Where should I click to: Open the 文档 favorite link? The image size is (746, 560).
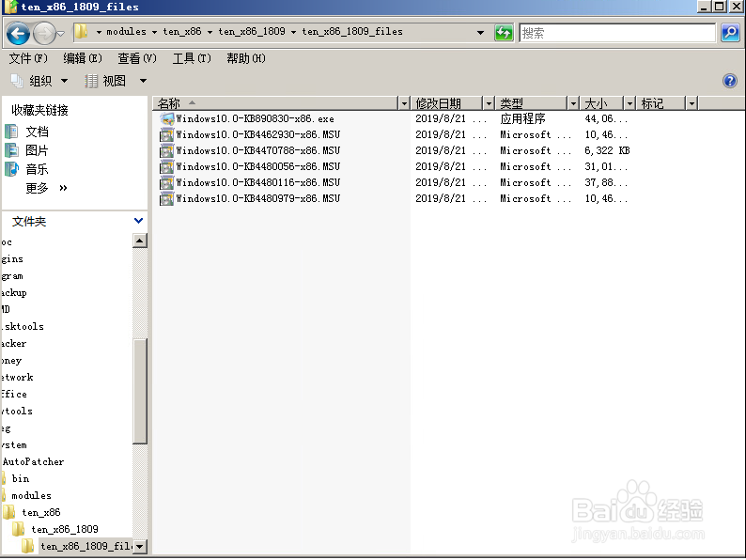pyautogui.click(x=37, y=132)
